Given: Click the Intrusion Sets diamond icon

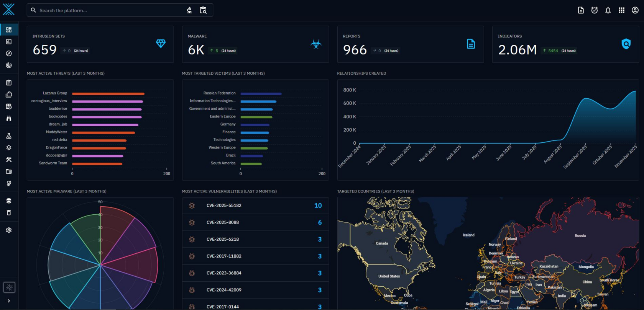Looking at the screenshot, I should 161,44.
